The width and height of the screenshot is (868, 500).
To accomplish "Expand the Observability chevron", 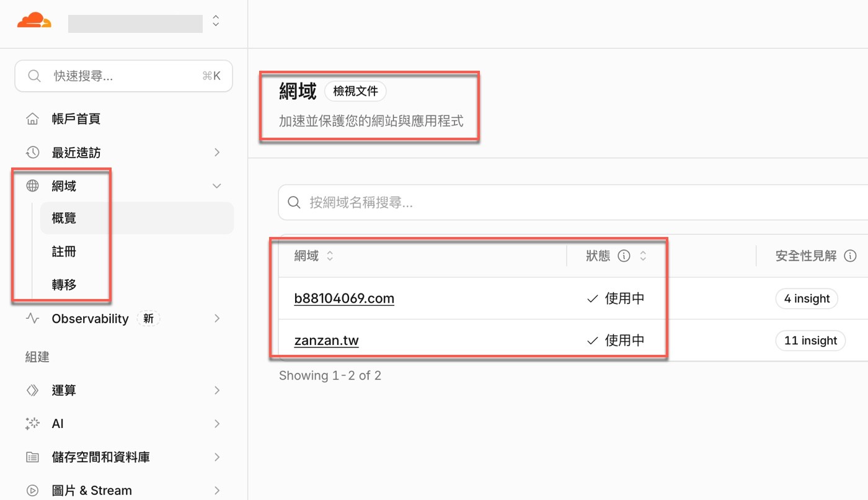I will (x=217, y=318).
